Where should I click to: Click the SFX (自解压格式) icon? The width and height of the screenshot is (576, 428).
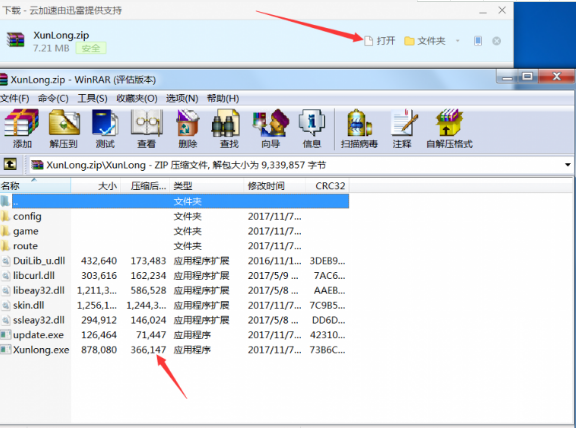click(x=449, y=129)
